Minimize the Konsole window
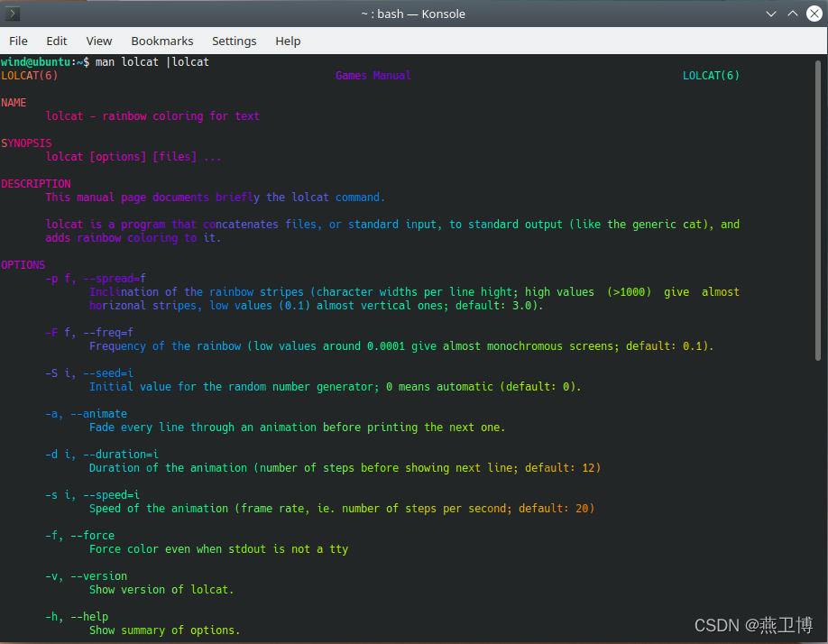828x644 pixels. point(771,14)
